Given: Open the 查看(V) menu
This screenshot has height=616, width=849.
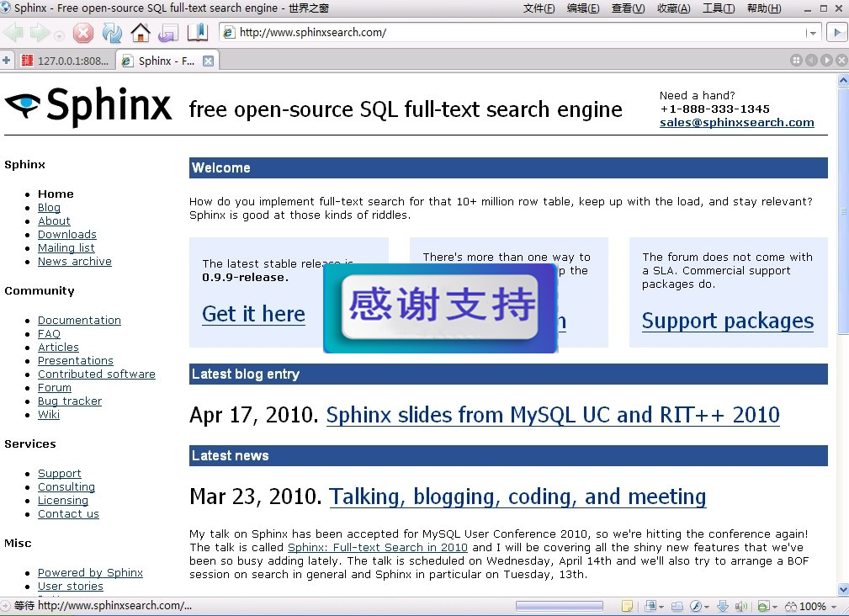Looking at the screenshot, I should point(628,8).
